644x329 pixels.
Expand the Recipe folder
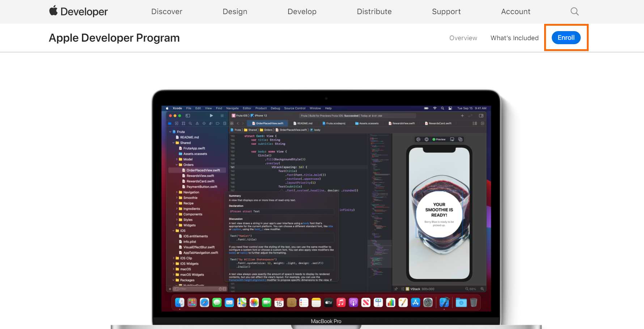(x=177, y=203)
